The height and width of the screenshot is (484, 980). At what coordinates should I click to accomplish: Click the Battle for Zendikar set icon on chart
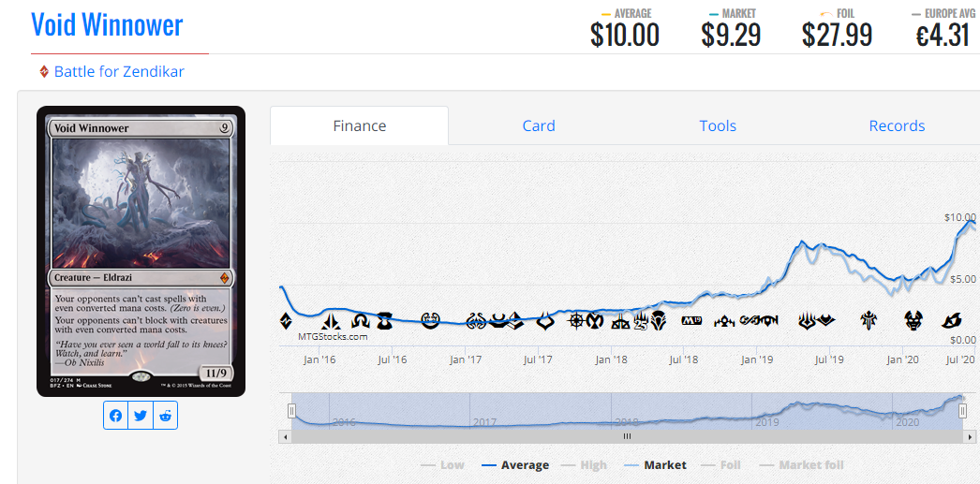tap(286, 321)
